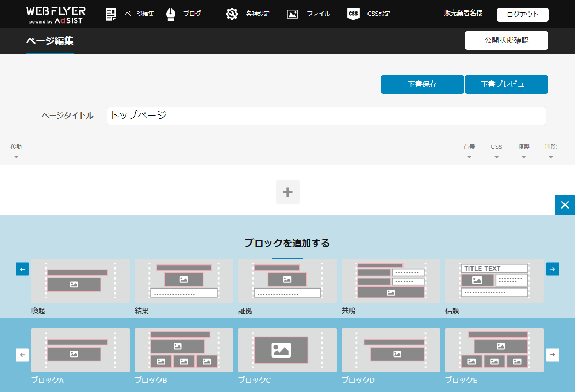Click the 下書保存 save draft button

coord(422,84)
